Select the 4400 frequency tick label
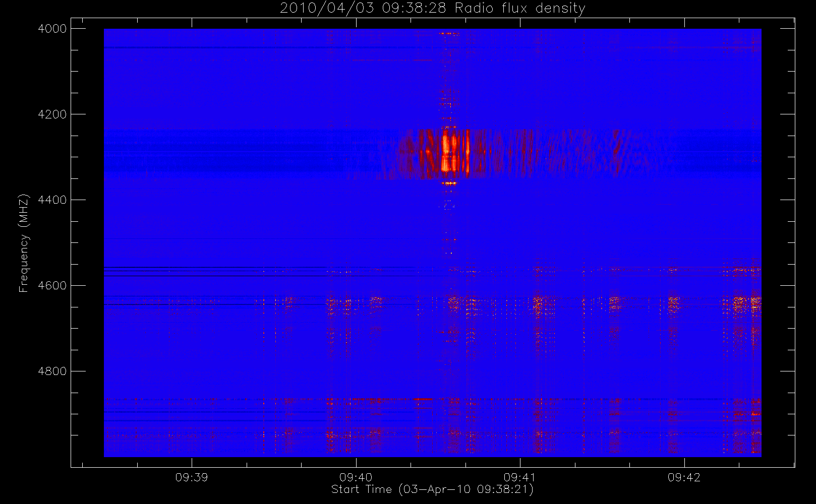 (52, 200)
